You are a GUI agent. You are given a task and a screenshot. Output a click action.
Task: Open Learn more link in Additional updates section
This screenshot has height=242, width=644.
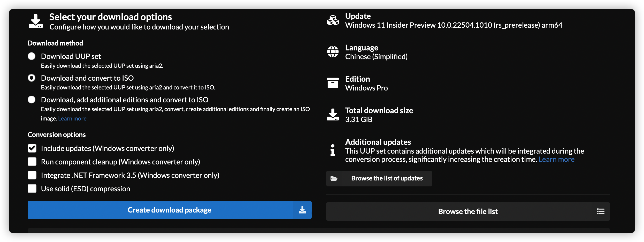coord(557,159)
